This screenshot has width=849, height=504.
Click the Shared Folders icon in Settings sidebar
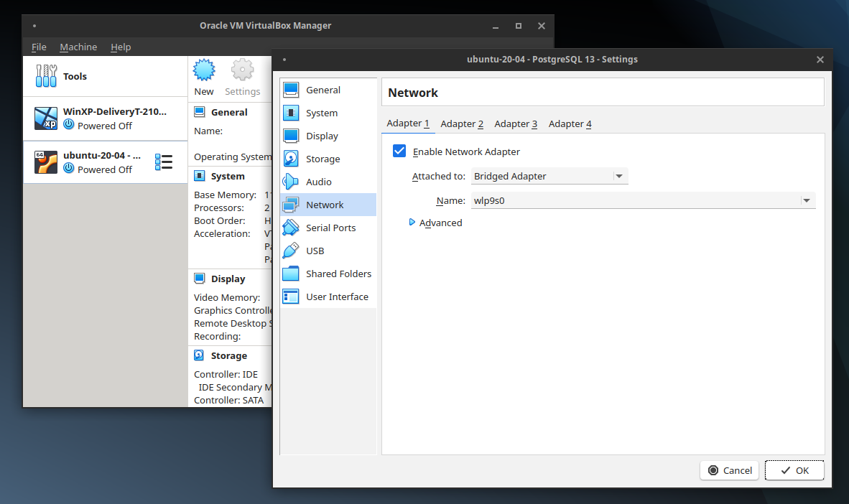291,274
